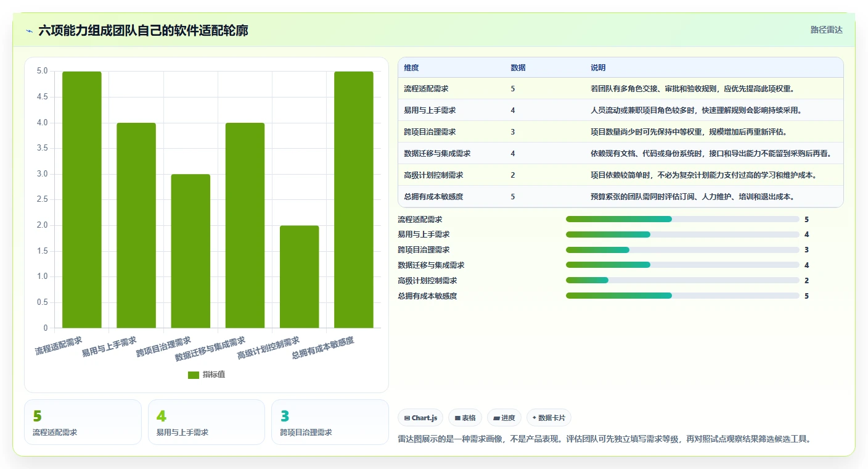Screen dimensions: 868x469
Task: Click the 指标值 legend text under the chart
Action: [x=214, y=375]
